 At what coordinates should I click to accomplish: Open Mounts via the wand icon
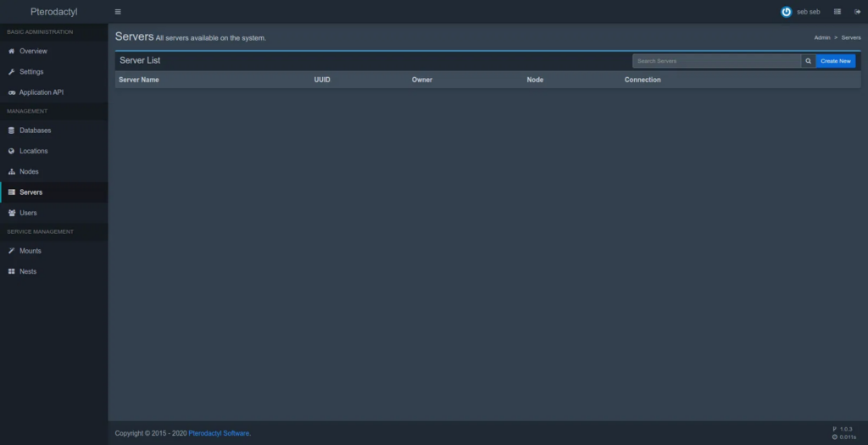tap(11, 251)
